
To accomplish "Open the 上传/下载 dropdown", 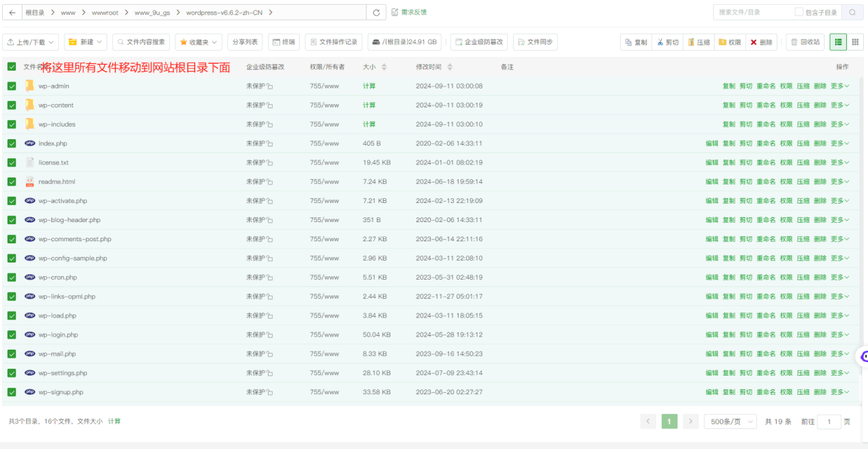I will click(x=30, y=42).
